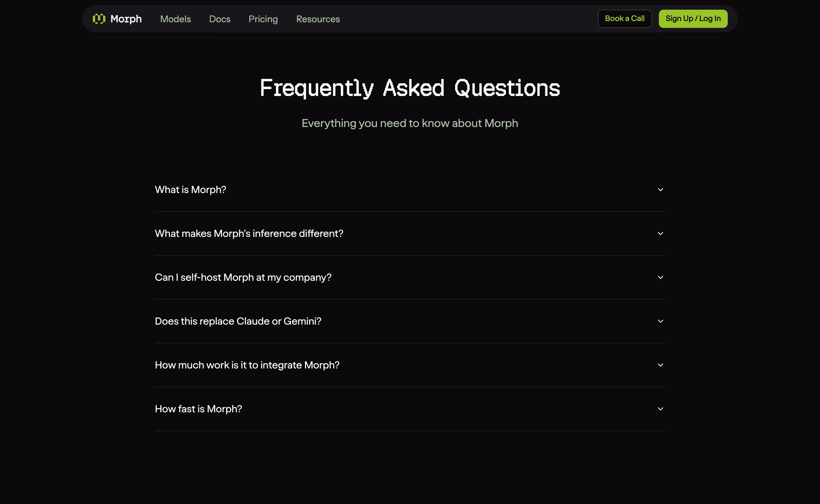Screen dimensions: 820x504
Task: Expand chevron for How fast is Morph?
Action: 660,409
